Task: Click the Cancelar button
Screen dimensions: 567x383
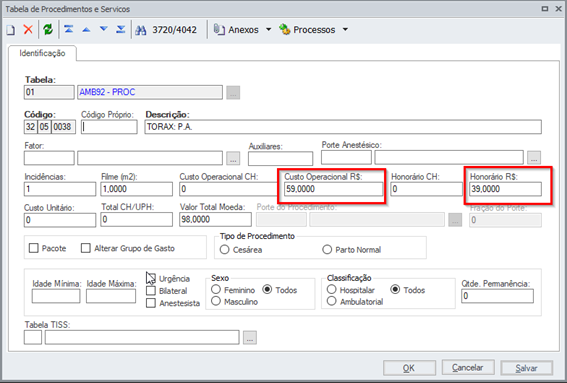Action: tap(468, 368)
